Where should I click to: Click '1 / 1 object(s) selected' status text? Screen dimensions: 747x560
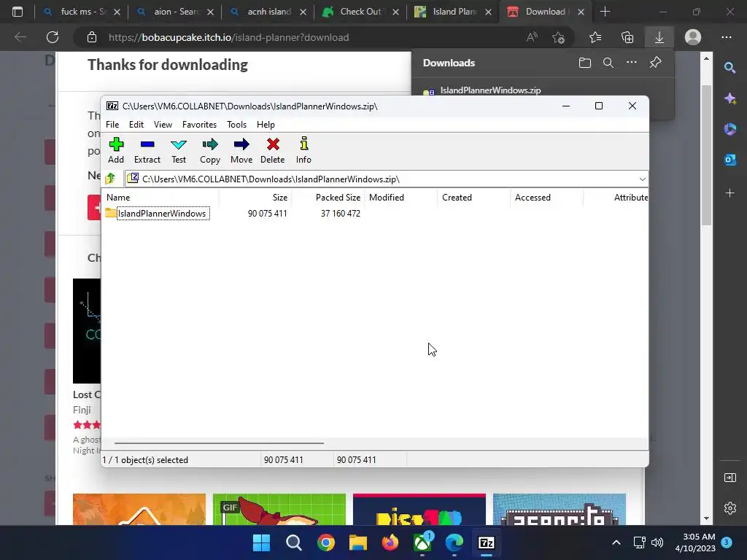[x=145, y=460]
